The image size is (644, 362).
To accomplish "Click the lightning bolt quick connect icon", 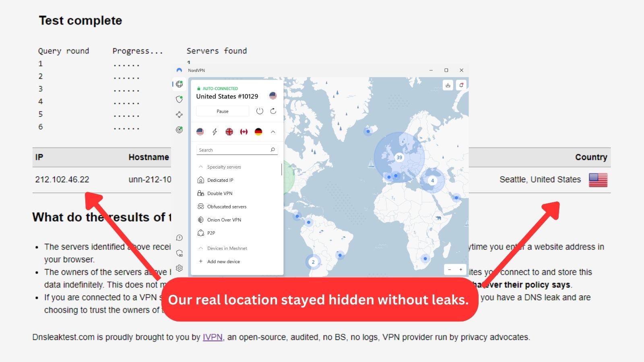I will (x=215, y=132).
